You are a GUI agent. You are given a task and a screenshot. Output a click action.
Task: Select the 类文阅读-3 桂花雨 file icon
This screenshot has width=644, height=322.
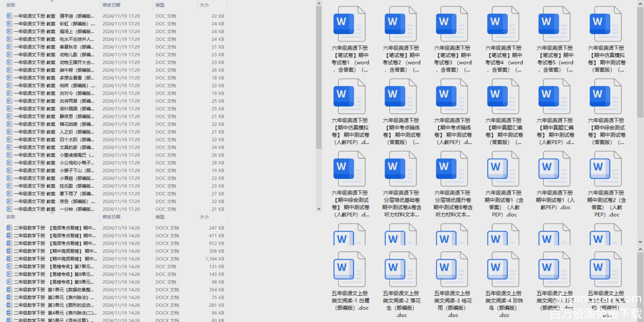pyautogui.click(x=452, y=270)
